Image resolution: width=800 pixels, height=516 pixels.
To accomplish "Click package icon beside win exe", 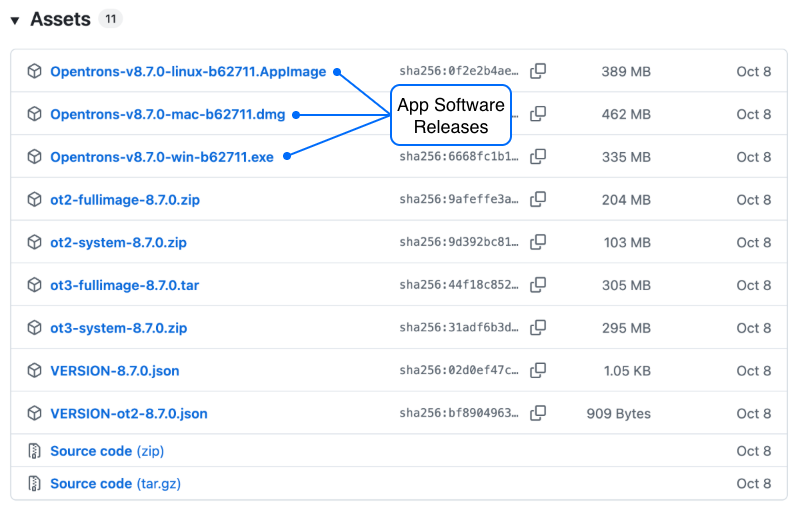I will 34,157.
